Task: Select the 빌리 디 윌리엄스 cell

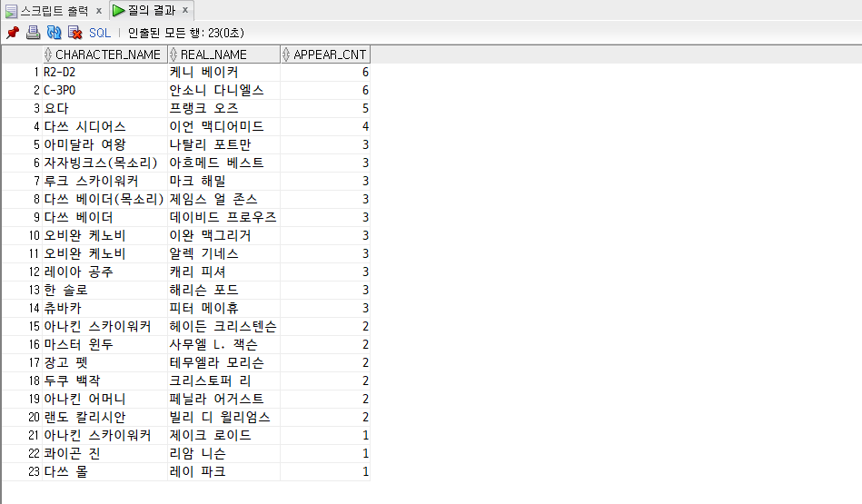Action: [x=223, y=417]
